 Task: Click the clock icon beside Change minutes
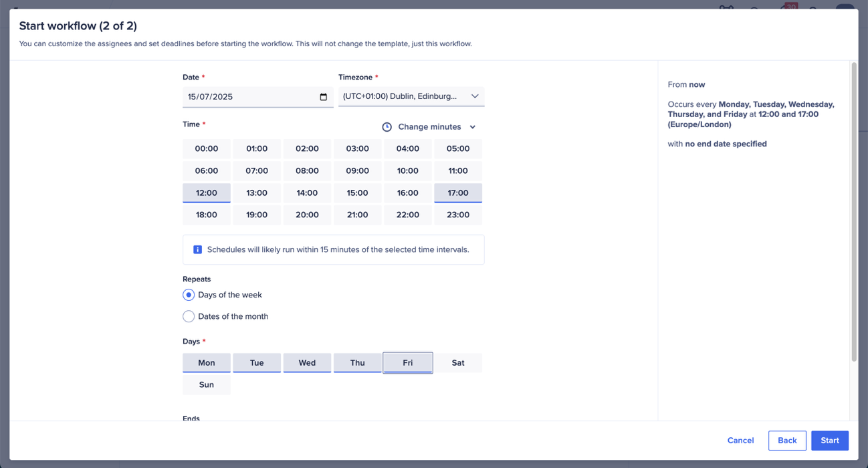click(x=387, y=127)
